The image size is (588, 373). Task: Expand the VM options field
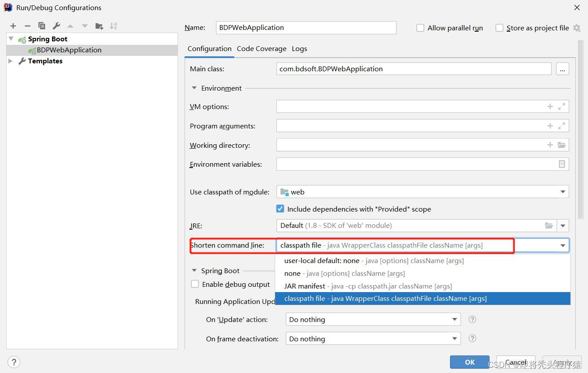tap(562, 106)
